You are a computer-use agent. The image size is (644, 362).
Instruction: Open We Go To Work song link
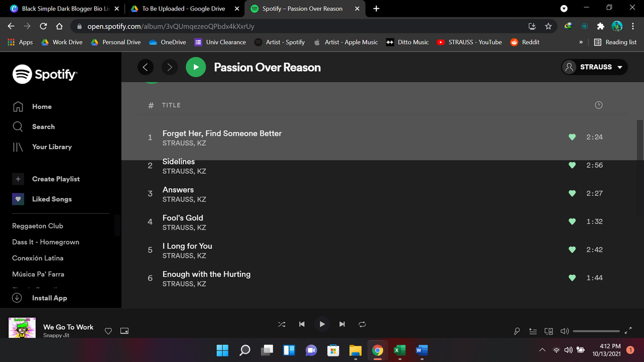click(68, 327)
